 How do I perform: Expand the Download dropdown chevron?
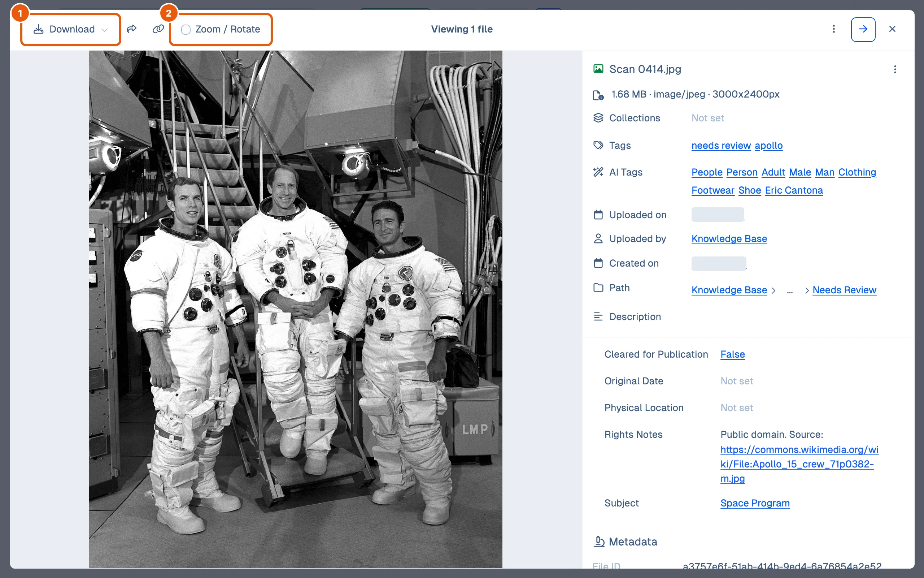pos(105,30)
